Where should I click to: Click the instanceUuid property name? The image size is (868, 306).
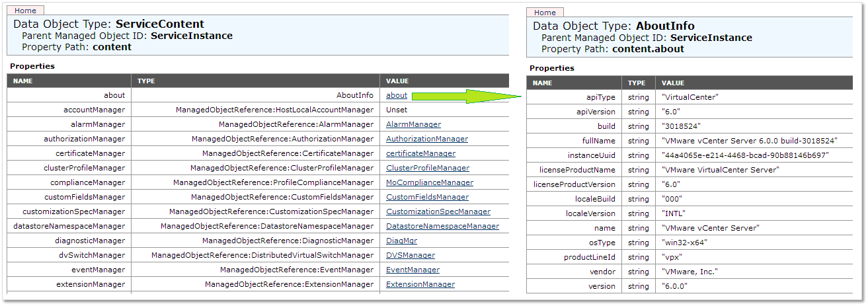click(592, 155)
